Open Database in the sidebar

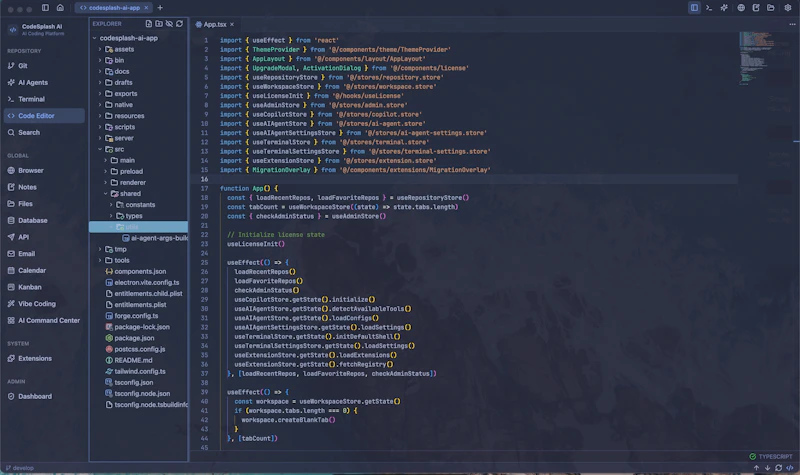(x=44, y=220)
